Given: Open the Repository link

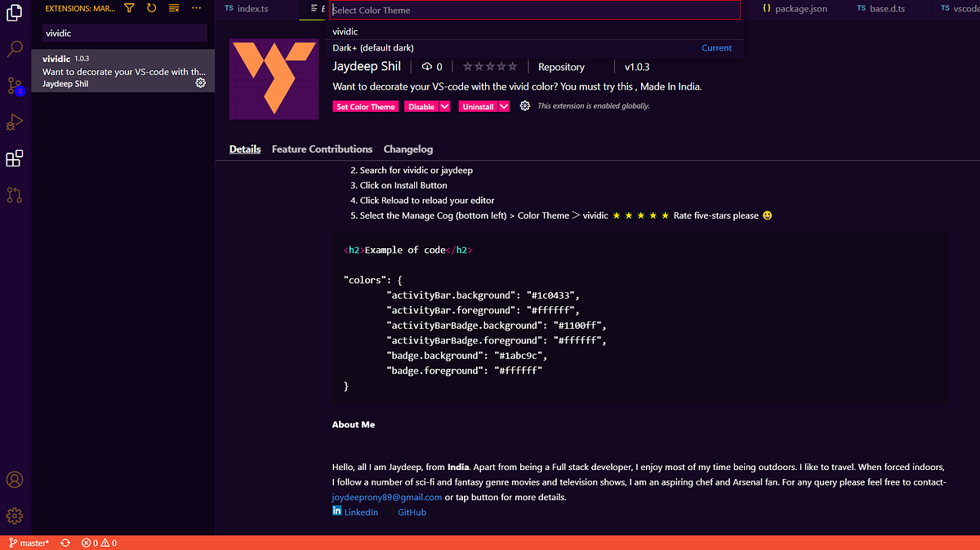Looking at the screenshot, I should [x=561, y=66].
